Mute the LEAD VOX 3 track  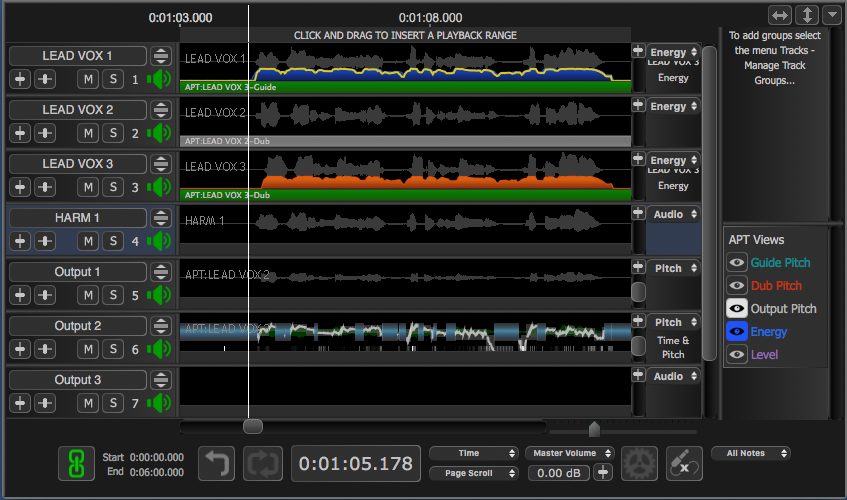tap(89, 187)
